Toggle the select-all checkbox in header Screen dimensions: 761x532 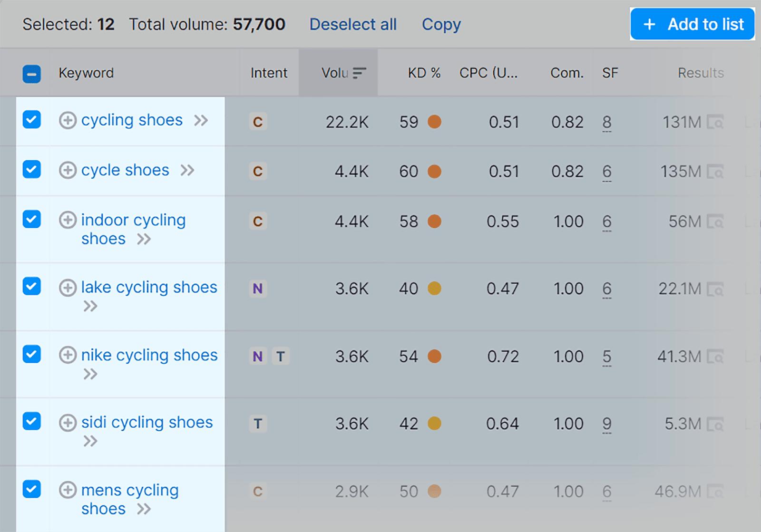pos(32,74)
